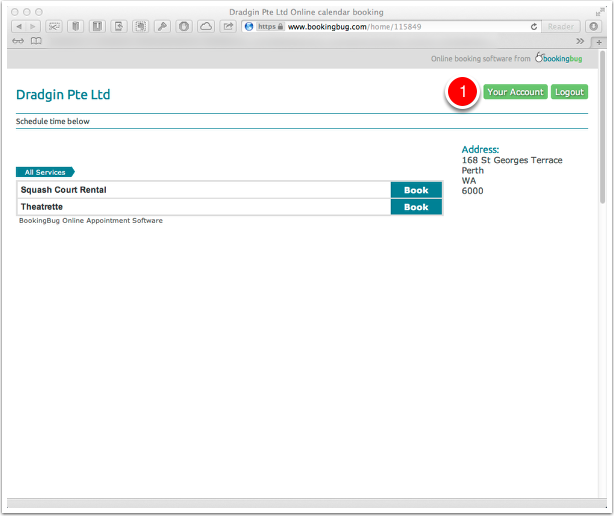The height and width of the screenshot is (516, 614).
Task: Click the circular shield toolbar icon
Action: click(184, 27)
